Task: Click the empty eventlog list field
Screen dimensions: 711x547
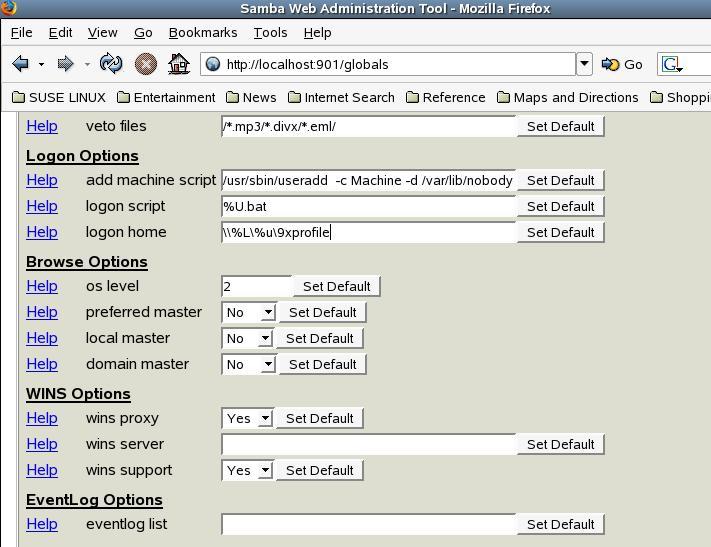Action: (369, 524)
